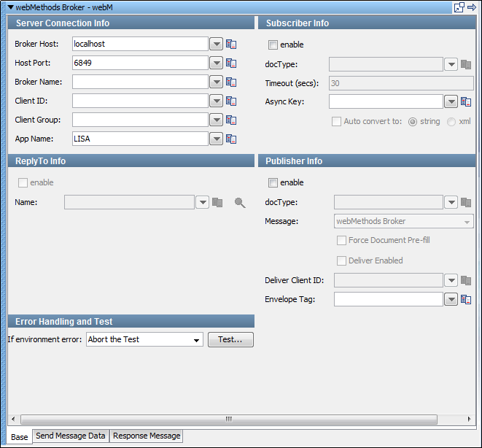The width and height of the screenshot is (482, 448).
Task: Click the property icon beside Envelope Tag
Action: (466, 299)
